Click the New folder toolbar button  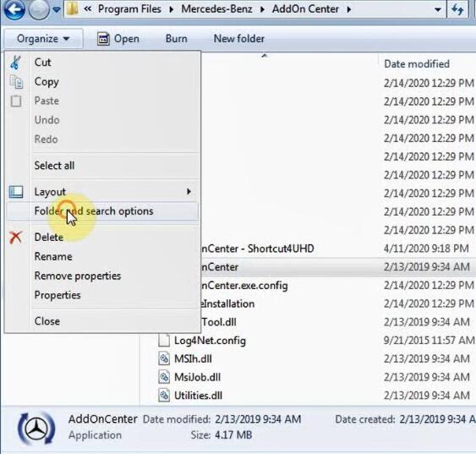click(239, 39)
